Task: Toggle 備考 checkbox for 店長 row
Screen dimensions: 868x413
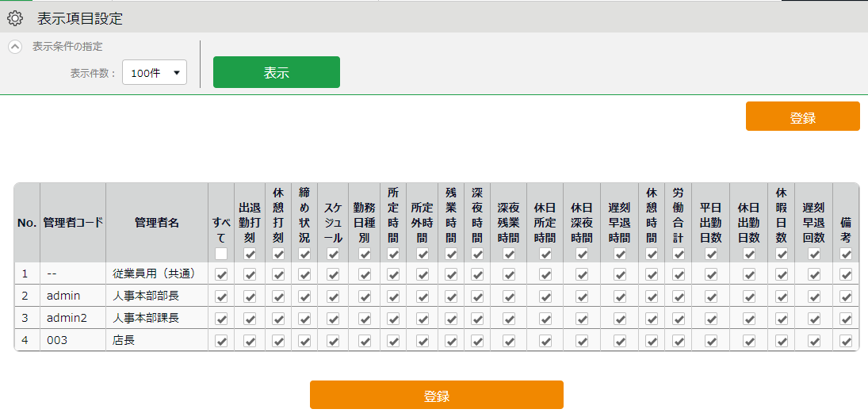Action: (x=846, y=341)
